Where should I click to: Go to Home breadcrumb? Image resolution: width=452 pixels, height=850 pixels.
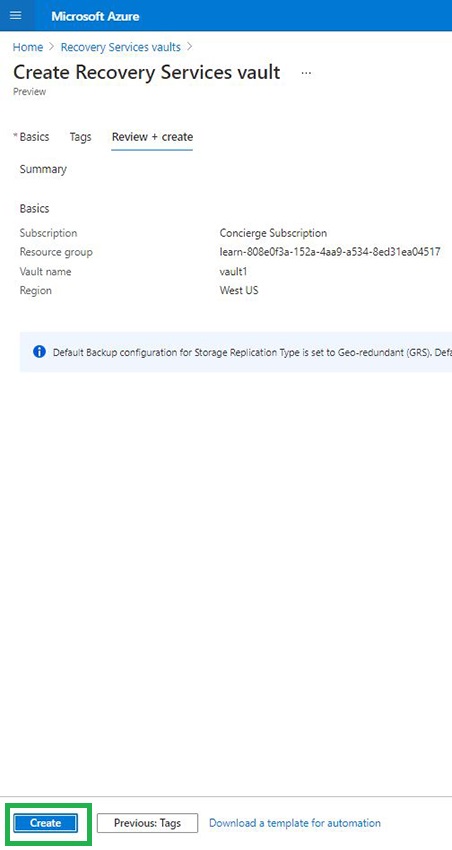coord(28,47)
